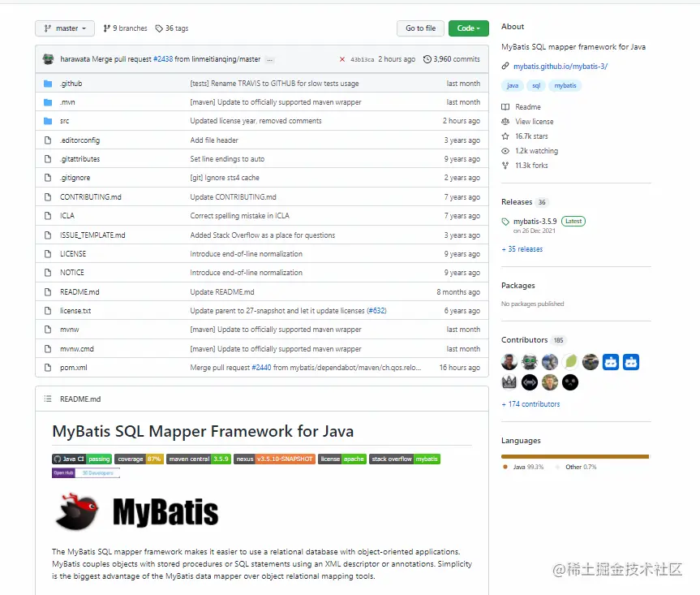Open 'Add file header' commit message
The width and height of the screenshot is (700, 595).
(214, 140)
